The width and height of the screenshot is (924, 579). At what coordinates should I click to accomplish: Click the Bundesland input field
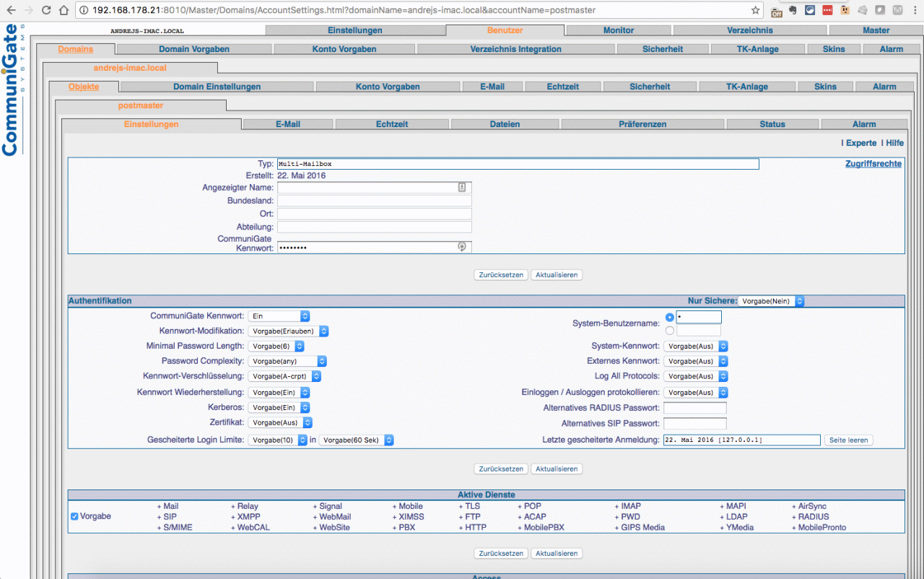coord(375,201)
